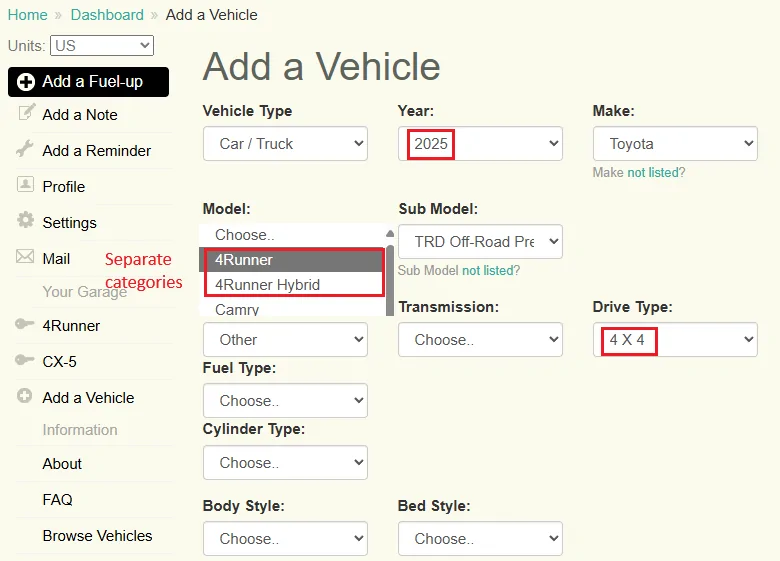Viewport: 780px width, 561px height.
Task: Open the Units dropdown
Action: click(102, 45)
